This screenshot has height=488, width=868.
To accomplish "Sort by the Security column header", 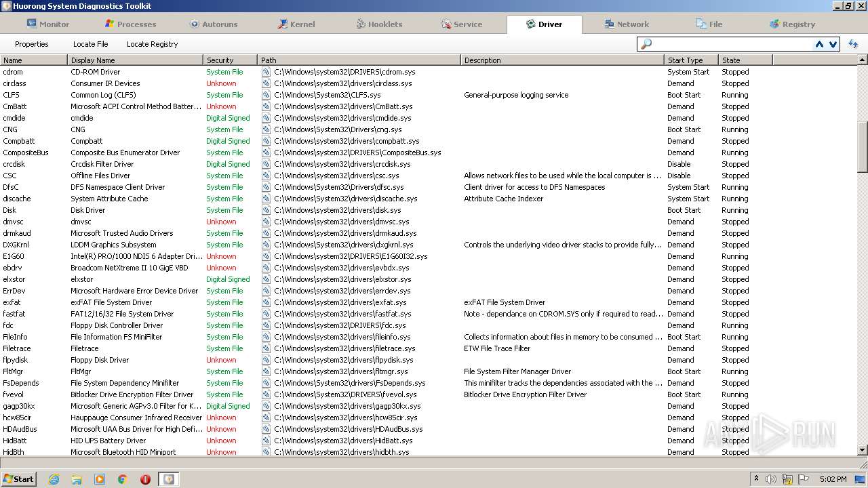I will pos(231,60).
